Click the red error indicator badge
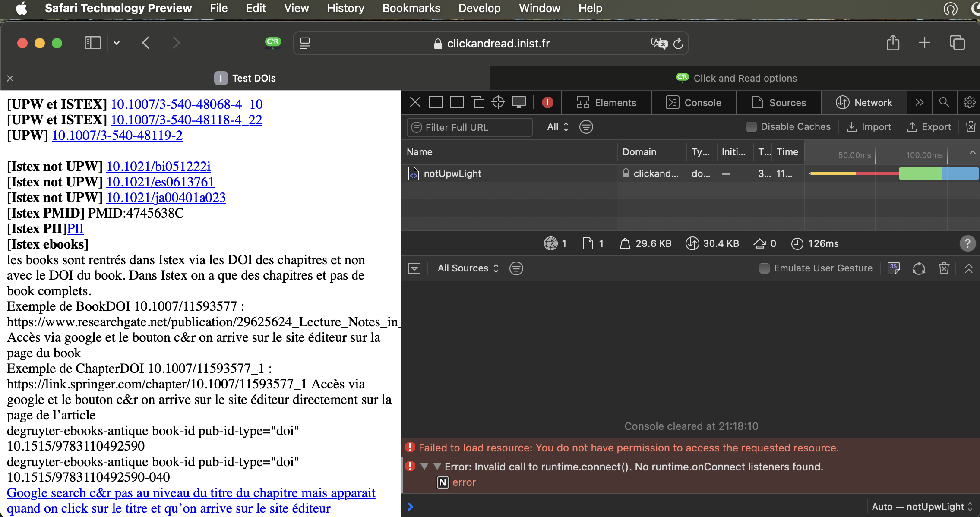 pos(547,102)
